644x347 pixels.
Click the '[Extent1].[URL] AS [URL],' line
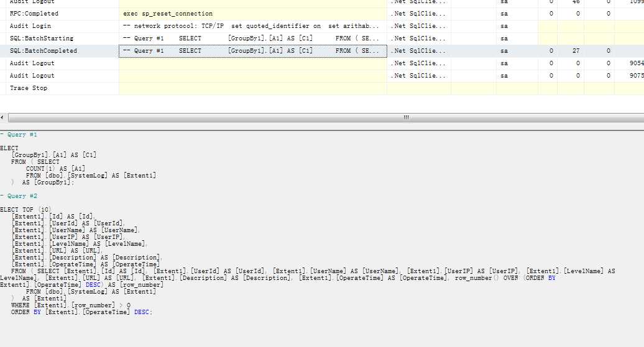(x=57, y=251)
